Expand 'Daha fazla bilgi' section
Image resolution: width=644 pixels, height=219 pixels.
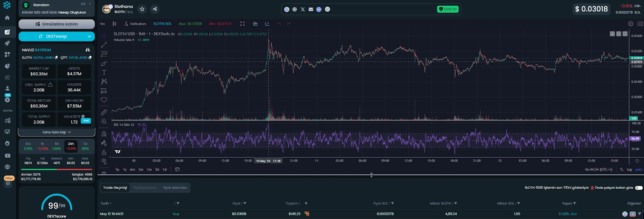pos(57,132)
